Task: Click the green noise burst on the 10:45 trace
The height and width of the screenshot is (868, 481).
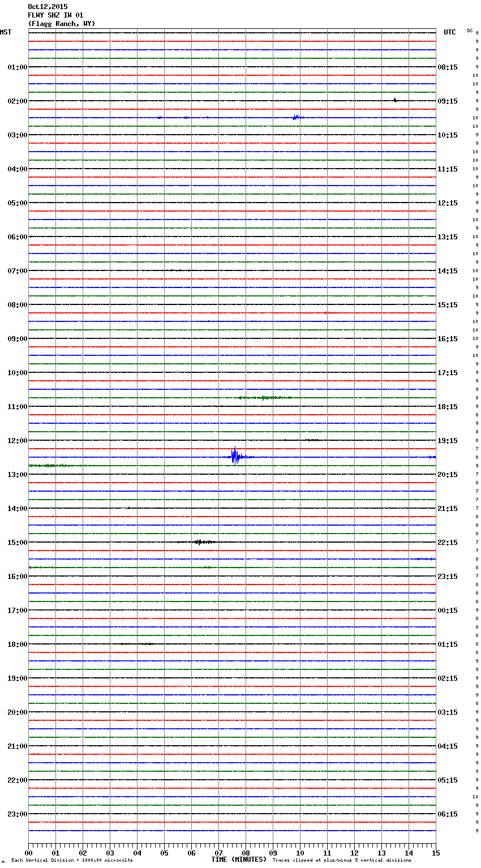Action: 264,398
